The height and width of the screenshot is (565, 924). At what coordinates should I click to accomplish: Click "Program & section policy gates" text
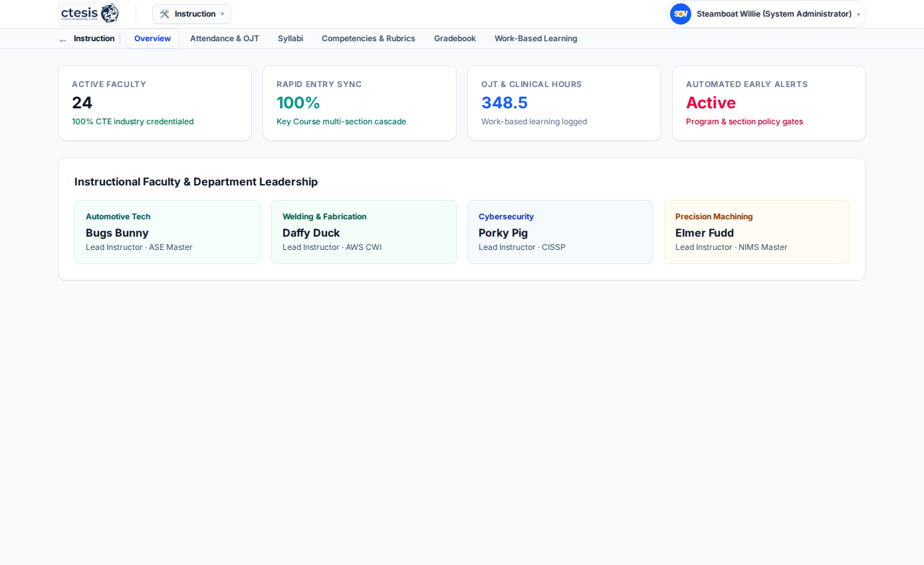[x=745, y=122]
